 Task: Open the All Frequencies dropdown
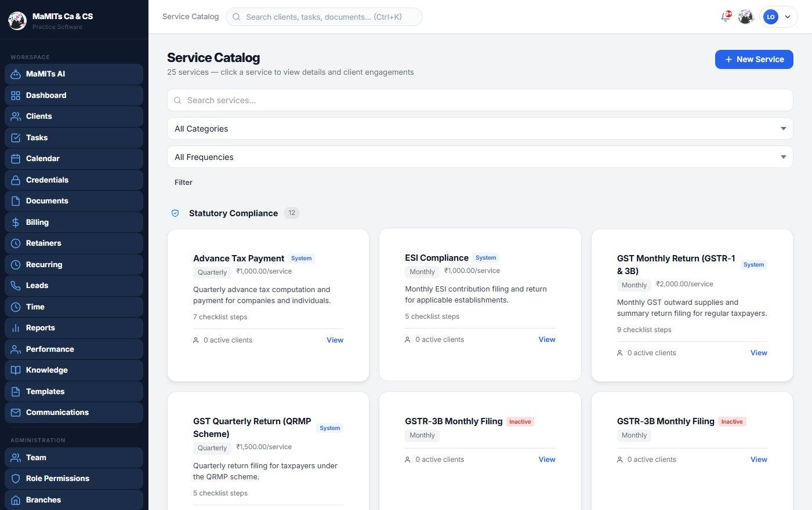[x=480, y=157]
